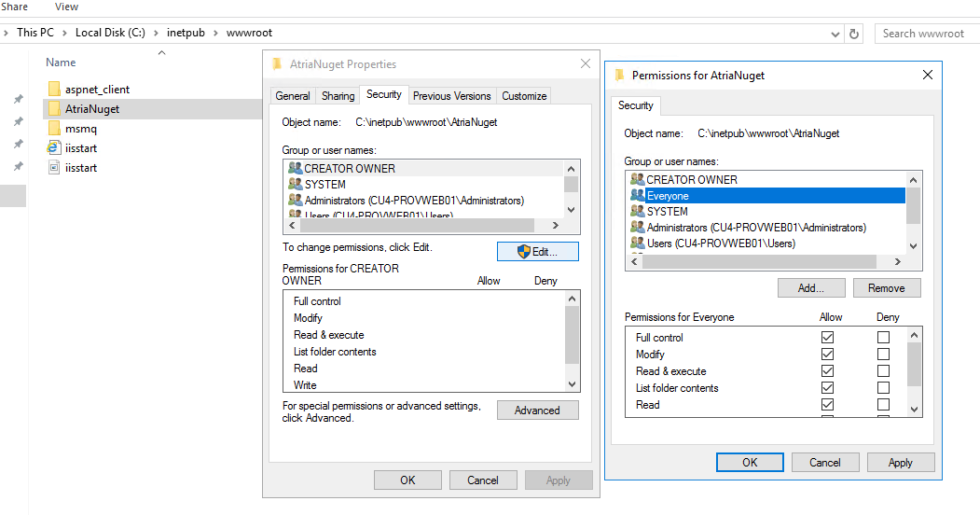
Task: Click Remove in Permissions dialog
Action: click(x=887, y=288)
